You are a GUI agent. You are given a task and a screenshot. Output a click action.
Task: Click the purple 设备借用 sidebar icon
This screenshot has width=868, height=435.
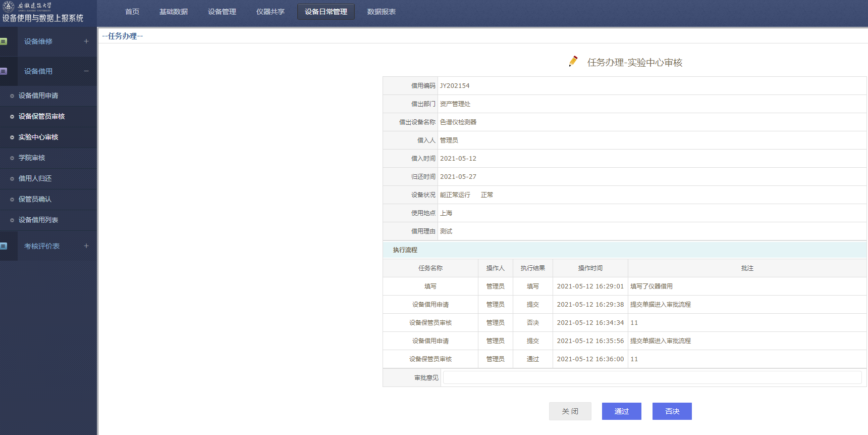[x=4, y=71]
